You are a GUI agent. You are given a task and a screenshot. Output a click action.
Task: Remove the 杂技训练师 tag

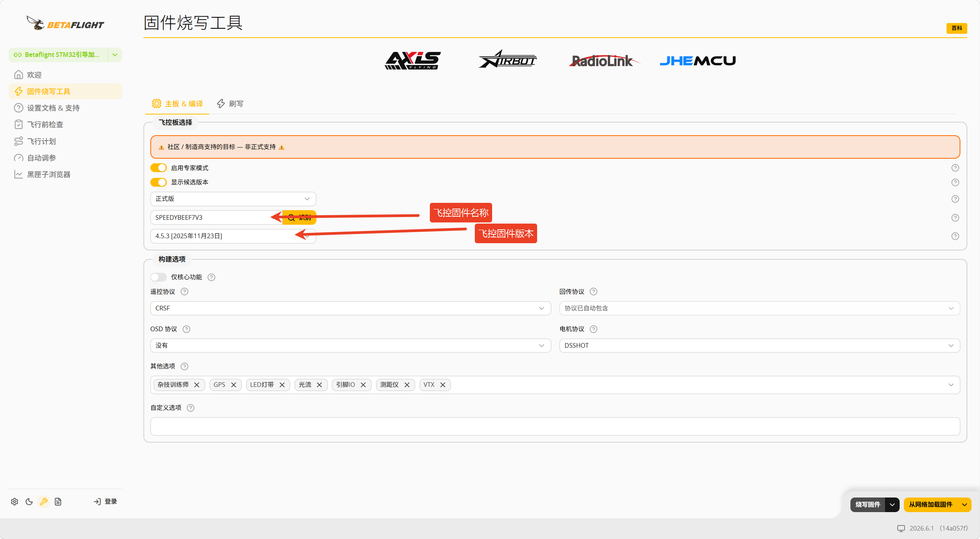pyautogui.click(x=196, y=385)
